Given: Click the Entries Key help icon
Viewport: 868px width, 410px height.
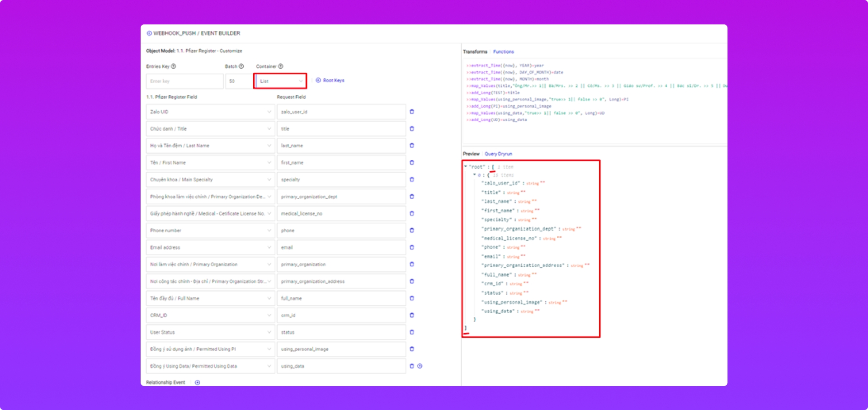Looking at the screenshot, I should click(x=174, y=66).
